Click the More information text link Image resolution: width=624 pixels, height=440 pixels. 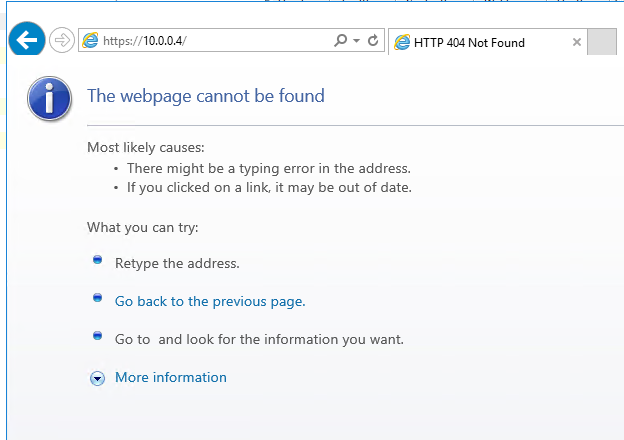pyautogui.click(x=171, y=377)
